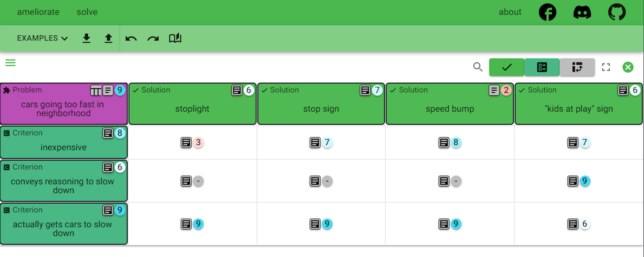Click the 'ameliorate' tab in navbar
Screen dimensions: 644x257
tap(38, 12)
